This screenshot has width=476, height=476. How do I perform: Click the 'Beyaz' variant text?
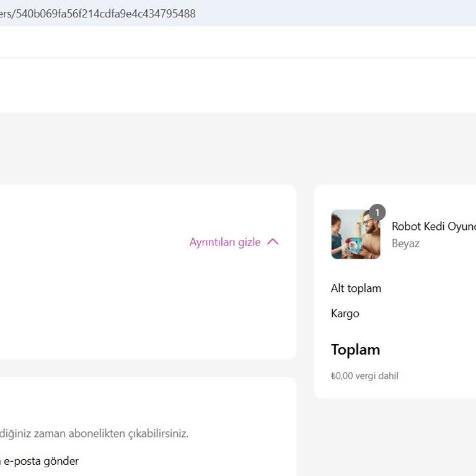[405, 244]
